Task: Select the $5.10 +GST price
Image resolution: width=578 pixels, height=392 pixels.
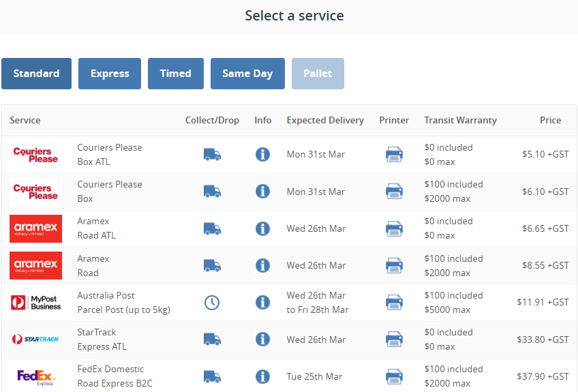Action: pyautogui.click(x=545, y=154)
